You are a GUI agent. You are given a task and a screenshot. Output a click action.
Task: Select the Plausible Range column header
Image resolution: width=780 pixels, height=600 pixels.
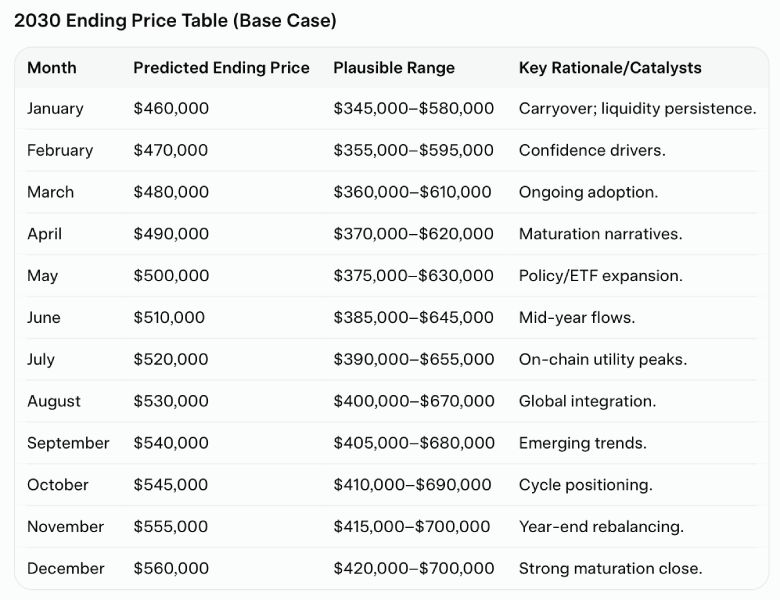pos(394,68)
